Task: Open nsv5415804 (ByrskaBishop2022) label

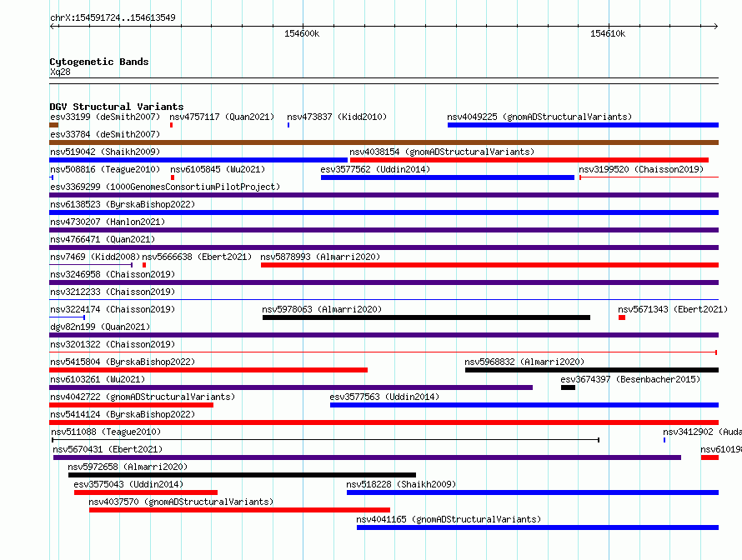Action: pos(123,362)
